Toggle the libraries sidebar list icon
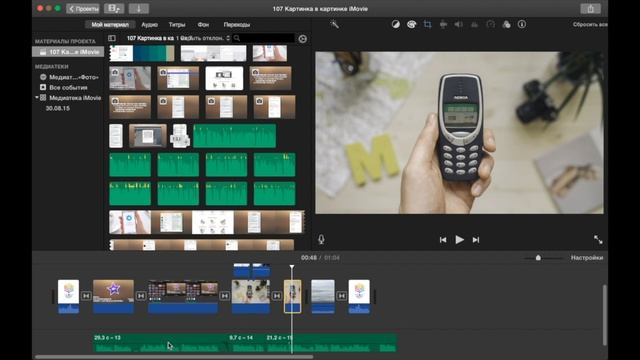Image resolution: width=640 pixels, height=360 pixels. pos(112,38)
